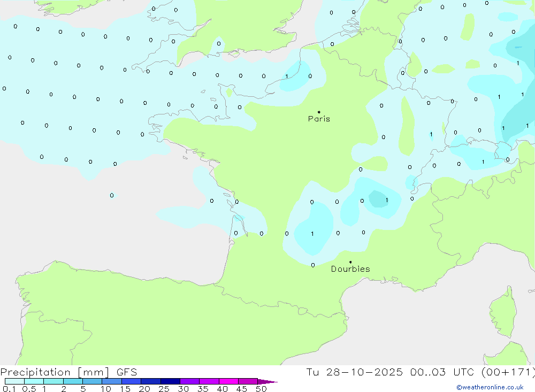Screen dimensions: 535x392
Task: Click the '(00+171)' forecast offset text
Action: point(508,372)
